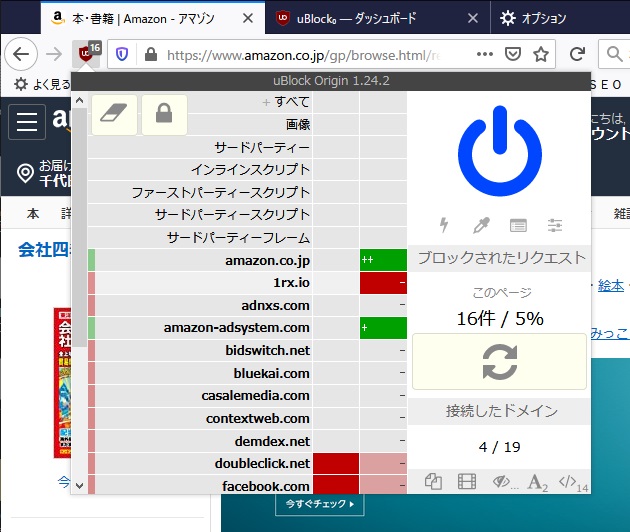Click facebook.com red global rule cell
Viewport: 630px width, 532px height.
tap(336, 484)
